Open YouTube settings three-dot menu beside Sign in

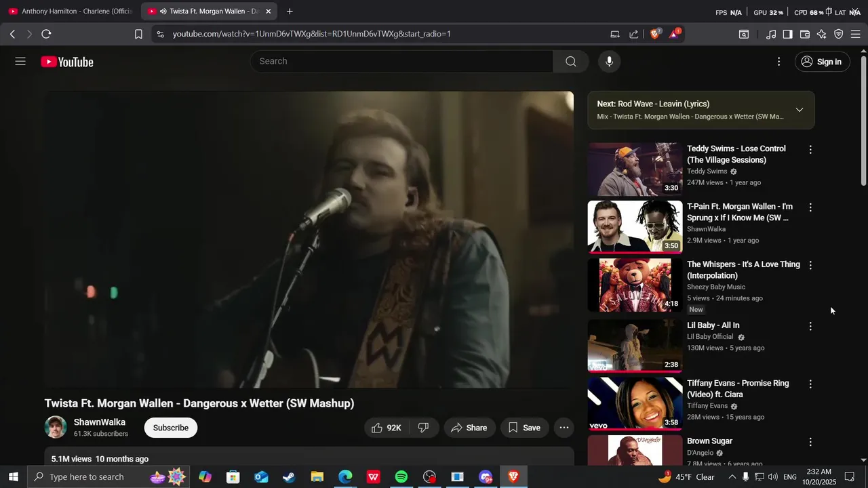(778, 62)
